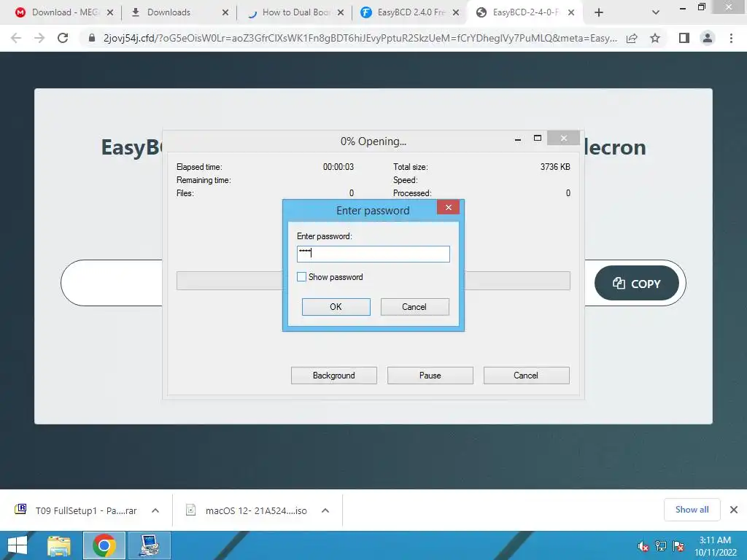
Task: Click the muted volume tray icon
Action: (643, 546)
